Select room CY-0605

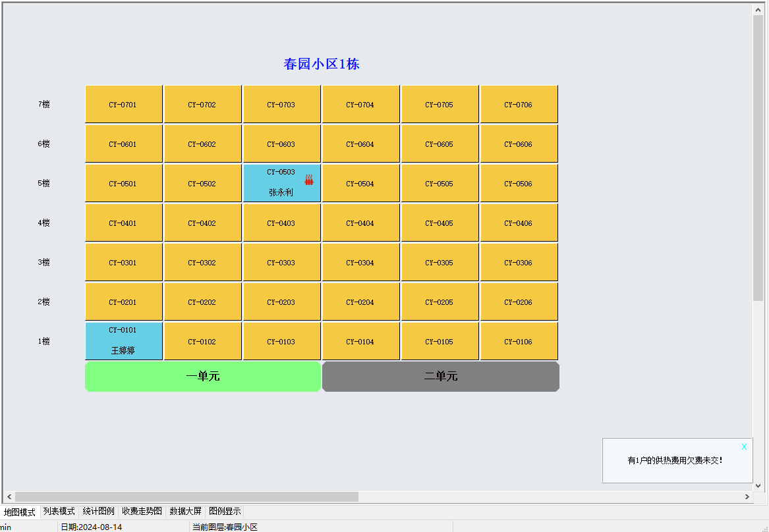(x=440, y=144)
